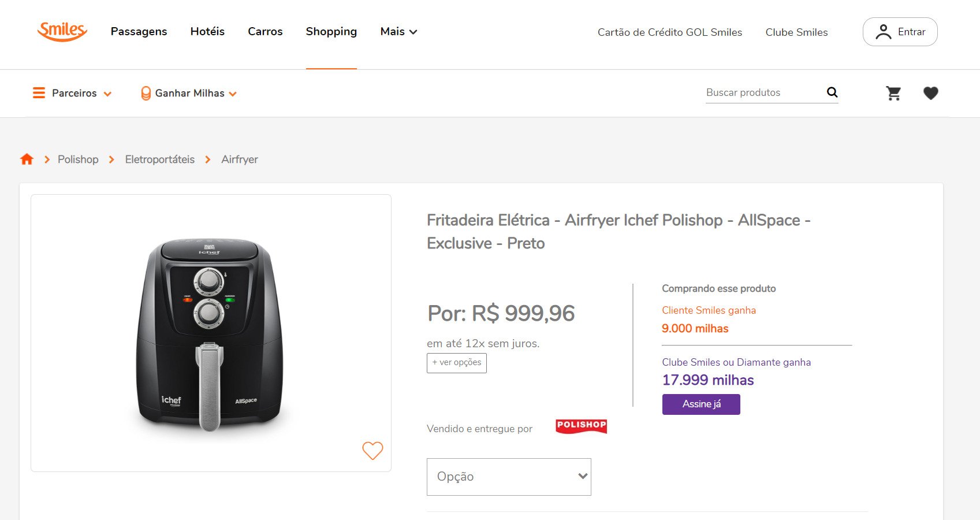Image resolution: width=980 pixels, height=520 pixels.
Task: Open the Passagens menu item
Action: pyautogui.click(x=139, y=32)
